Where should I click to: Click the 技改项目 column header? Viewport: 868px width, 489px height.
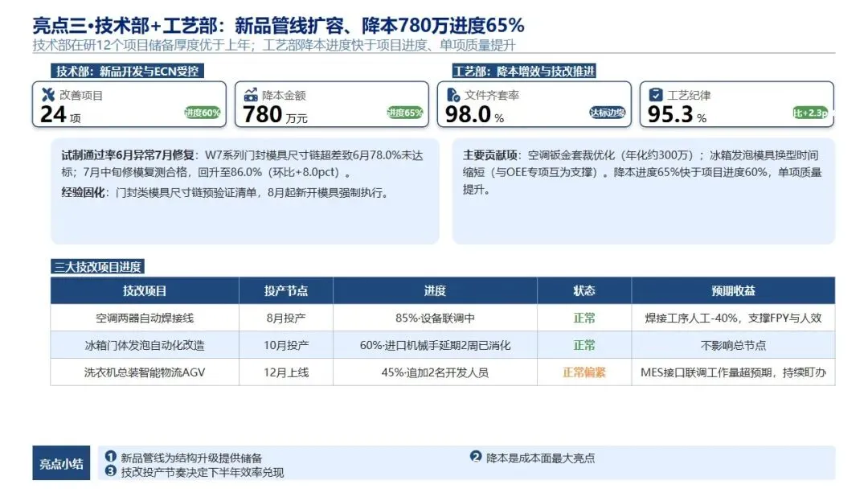(x=145, y=290)
